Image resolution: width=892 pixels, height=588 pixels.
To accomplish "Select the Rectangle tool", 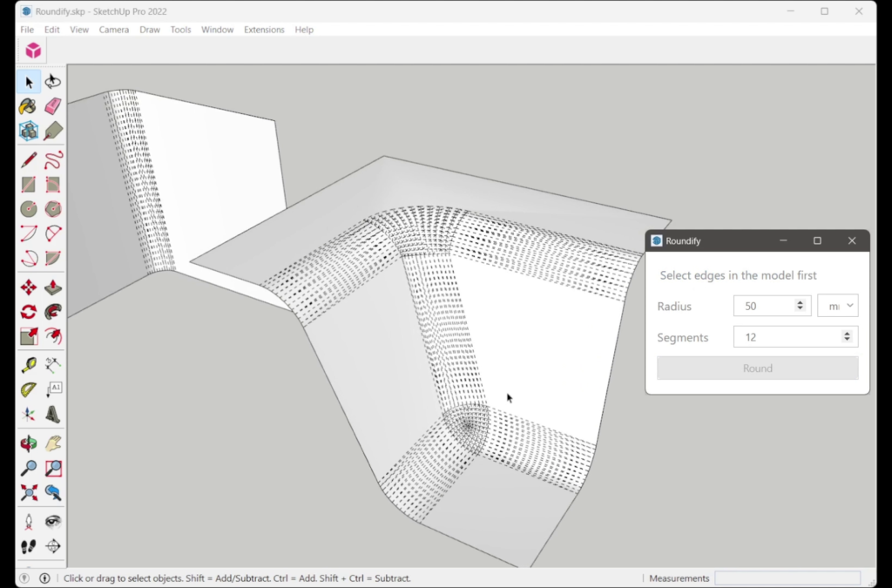I will click(29, 185).
